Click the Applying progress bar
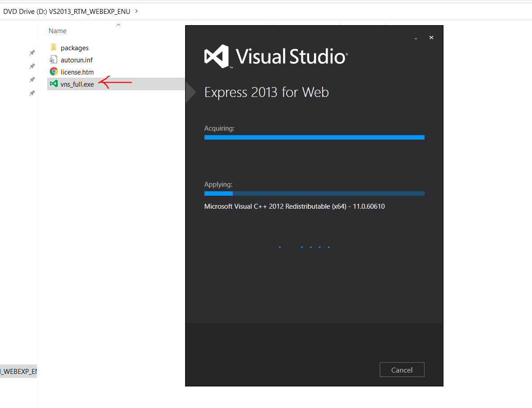 314,193
